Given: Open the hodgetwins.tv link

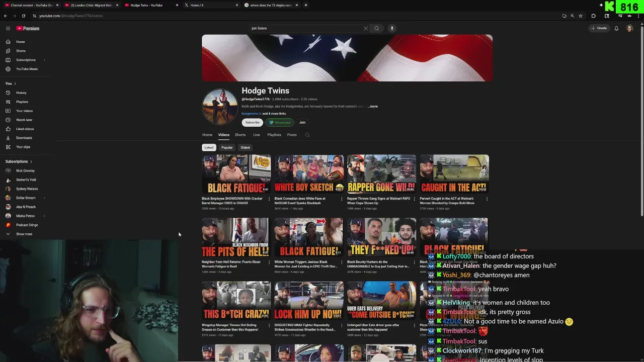Looking at the screenshot, I should [x=252, y=114].
